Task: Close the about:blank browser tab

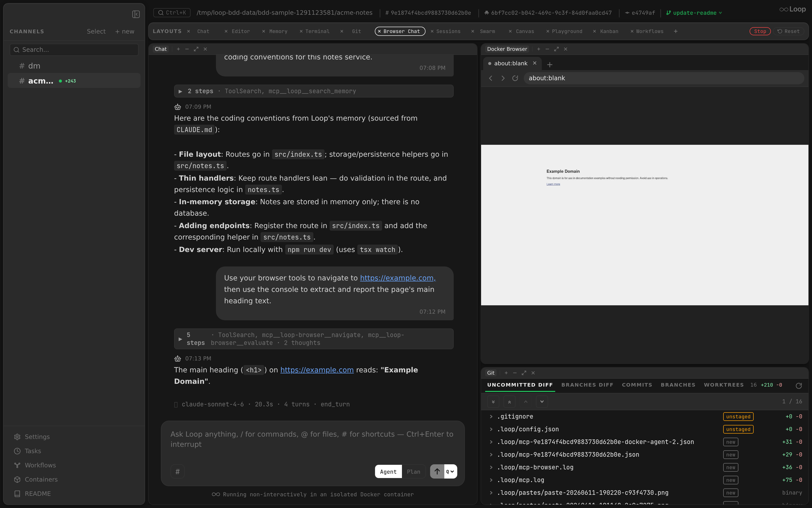Action: point(534,63)
